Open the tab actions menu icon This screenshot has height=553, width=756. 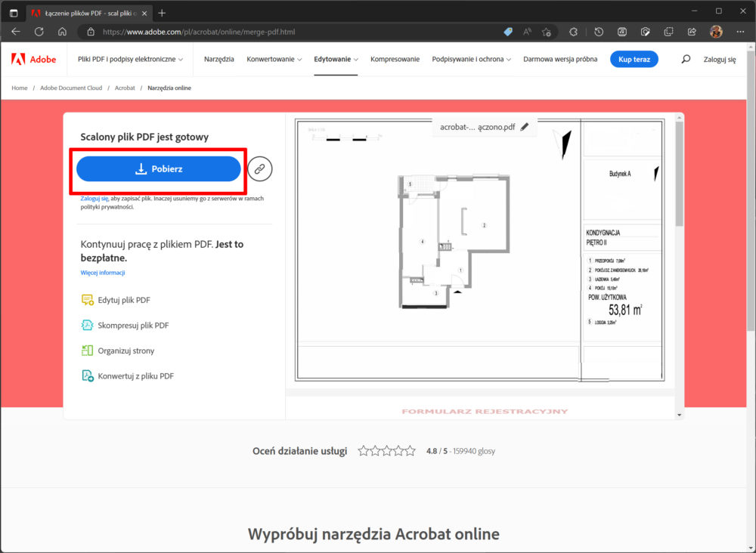pyautogui.click(x=14, y=13)
